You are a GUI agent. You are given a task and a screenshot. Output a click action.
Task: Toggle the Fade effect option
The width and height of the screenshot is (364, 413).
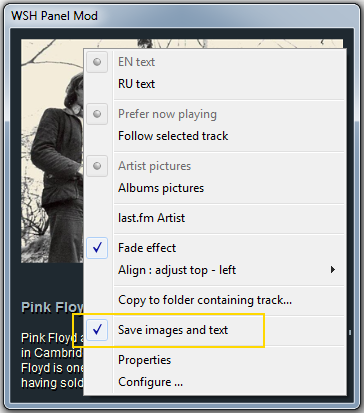[215, 248]
